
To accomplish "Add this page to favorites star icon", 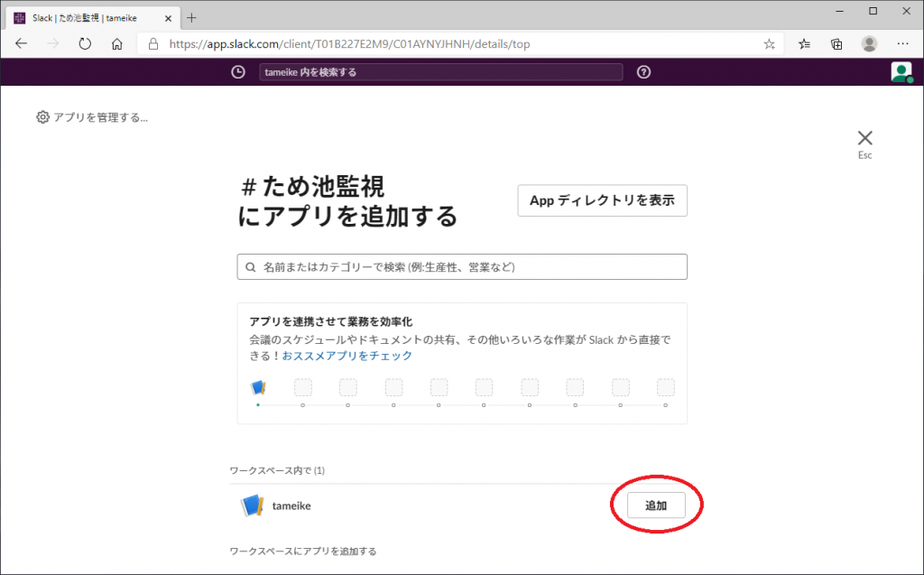I will pos(769,43).
